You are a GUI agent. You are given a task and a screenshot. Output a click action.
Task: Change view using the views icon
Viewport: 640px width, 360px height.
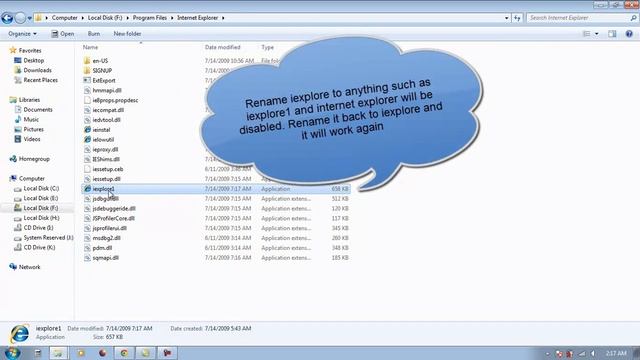[587, 34]
